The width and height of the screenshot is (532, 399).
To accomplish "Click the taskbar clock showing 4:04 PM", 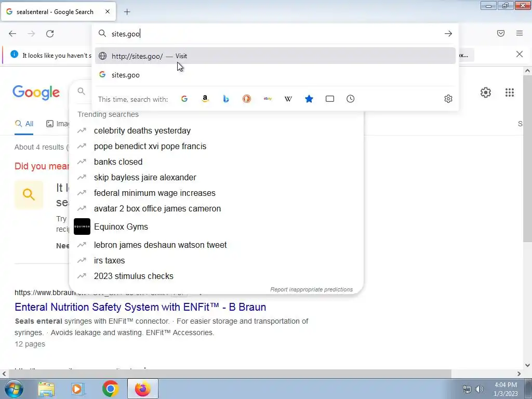I will point(506,389).
